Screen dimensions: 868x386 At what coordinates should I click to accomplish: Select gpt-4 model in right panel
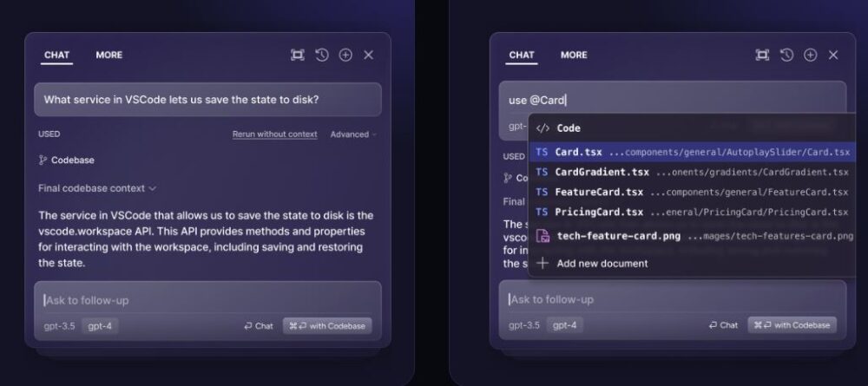tap(565, 325)
